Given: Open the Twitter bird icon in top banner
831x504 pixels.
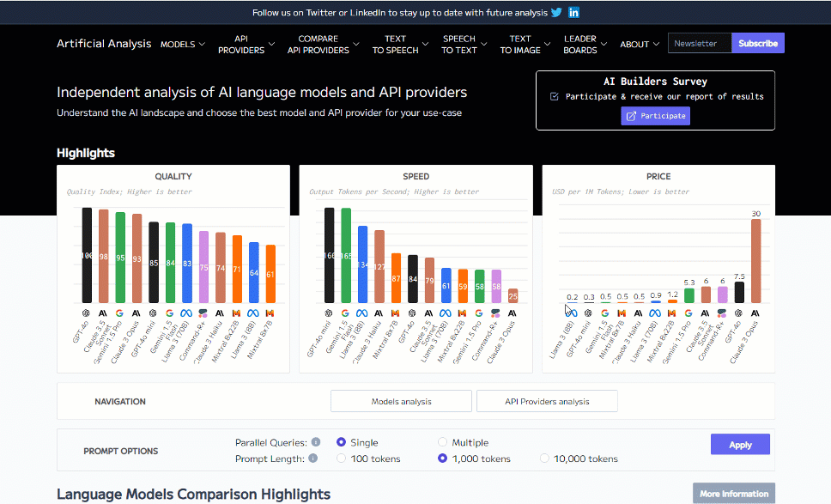Looking at the screenshot, I should point(556,12).
